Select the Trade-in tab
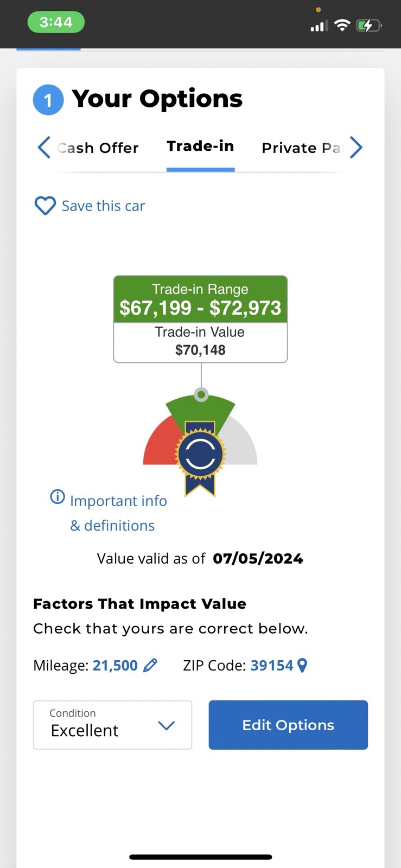The width and height of the screenshot is (401, 868). coord(200,146)
